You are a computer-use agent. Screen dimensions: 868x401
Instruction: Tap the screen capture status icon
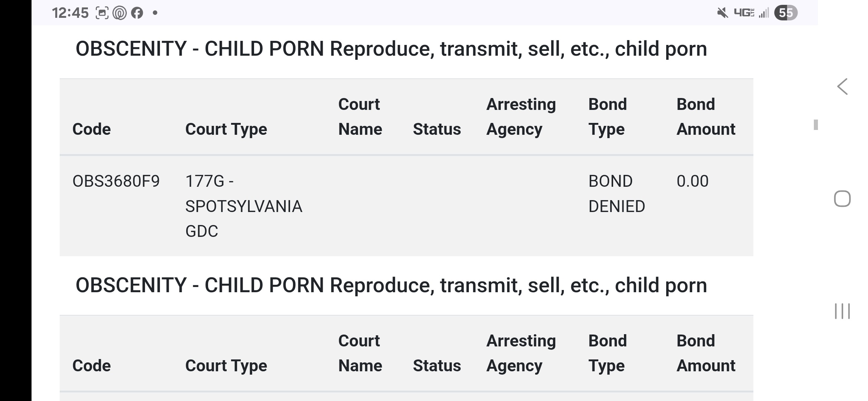(x=102, y=13)
